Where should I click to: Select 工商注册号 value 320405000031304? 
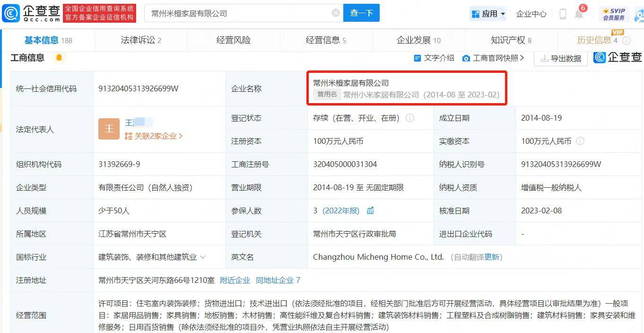point(345,165)
